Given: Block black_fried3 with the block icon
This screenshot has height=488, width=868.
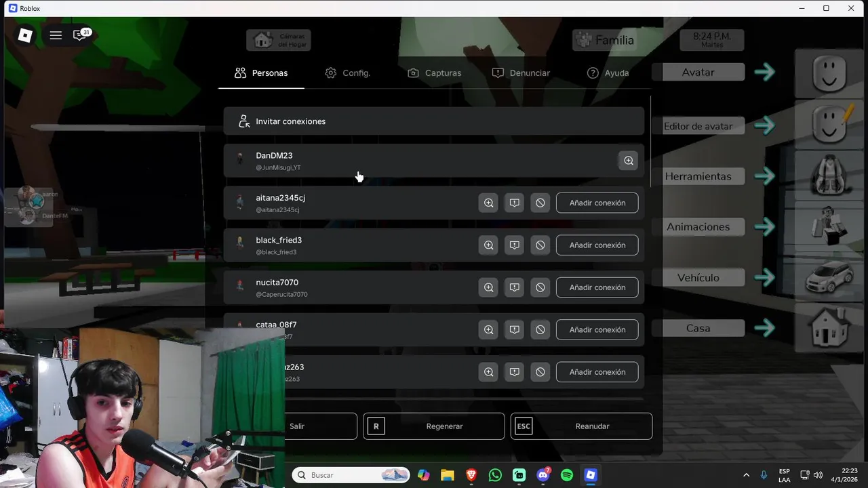Looking at the screenshot, I should (540, 245).
